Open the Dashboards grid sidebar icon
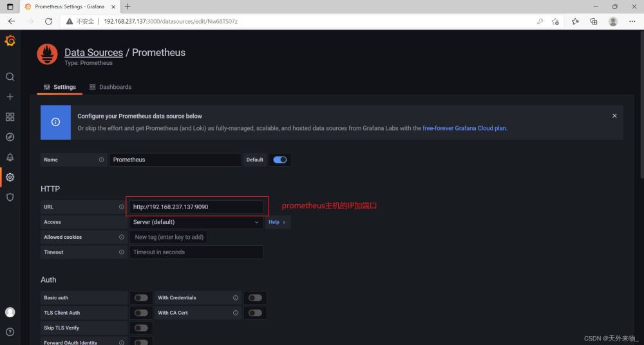This screenshot has height=345, width=644. pyautogui.click(x=10, y=117)
